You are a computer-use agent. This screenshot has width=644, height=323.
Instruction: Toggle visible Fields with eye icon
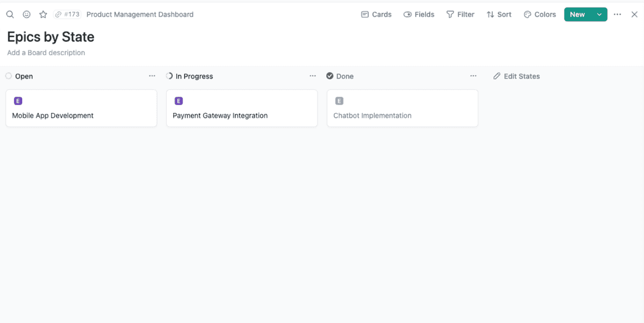419,15
